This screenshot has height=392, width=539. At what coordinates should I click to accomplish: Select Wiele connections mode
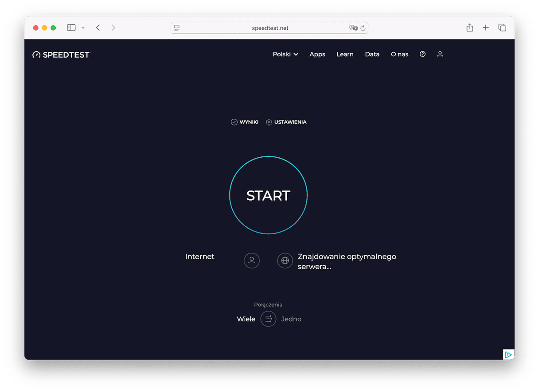click(246, 319)
